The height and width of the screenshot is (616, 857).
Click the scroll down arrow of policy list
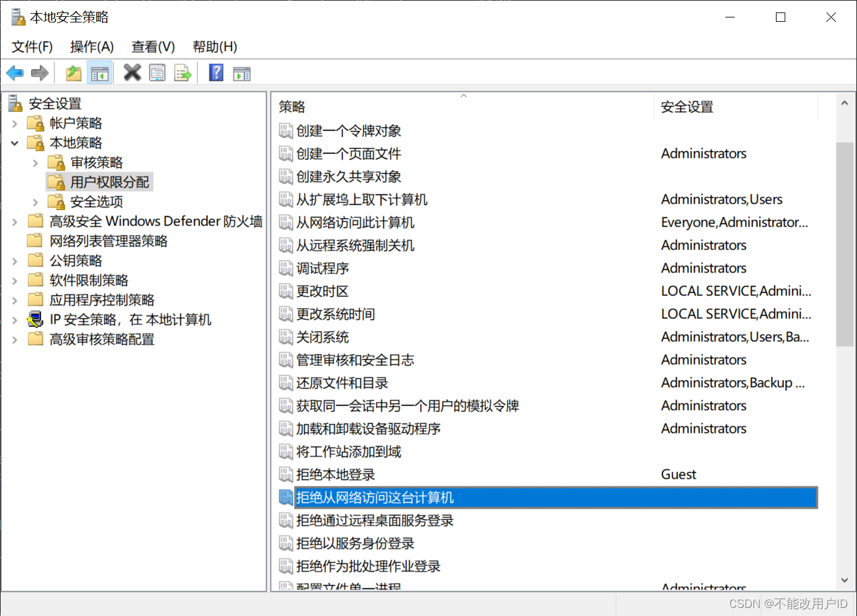pos(845,580)
